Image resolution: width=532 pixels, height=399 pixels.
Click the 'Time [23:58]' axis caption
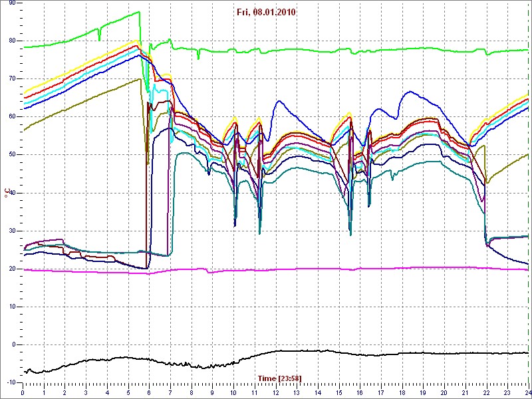279,378
